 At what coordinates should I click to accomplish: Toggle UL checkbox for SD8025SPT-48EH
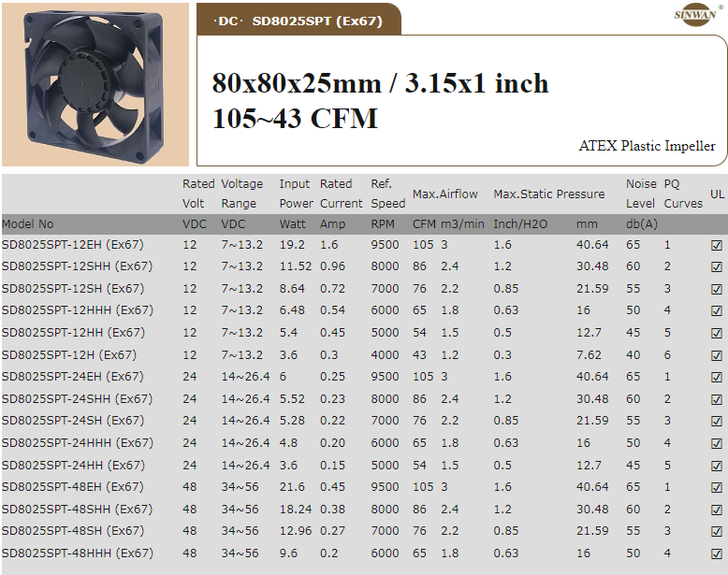click(x=717, y=487)
